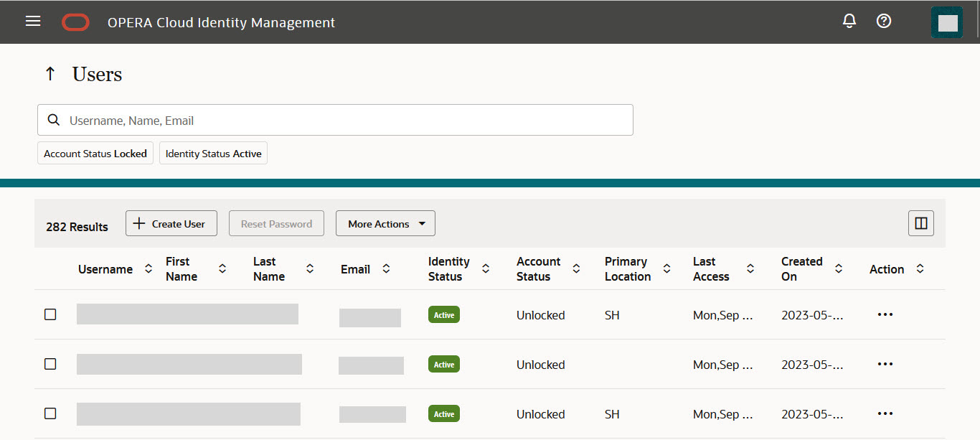This screenshot has width=980, height=440.
Task: Sort the table by Username column
Action: pos(148,268)
